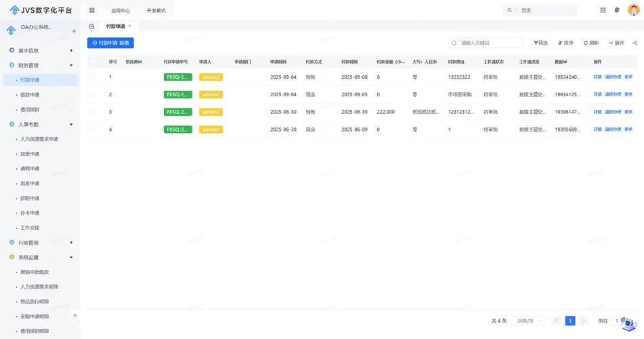Check the checkbox for row 1

(x=93, y=77)
